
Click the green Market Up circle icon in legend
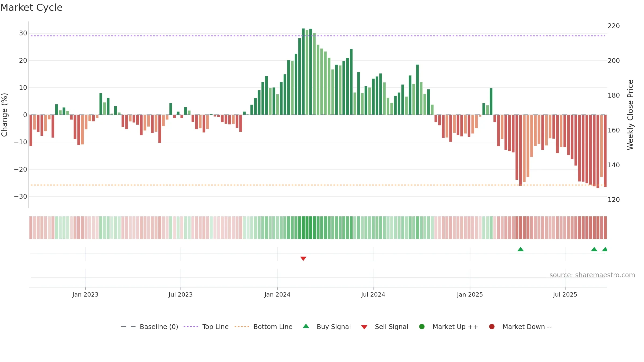422,327
